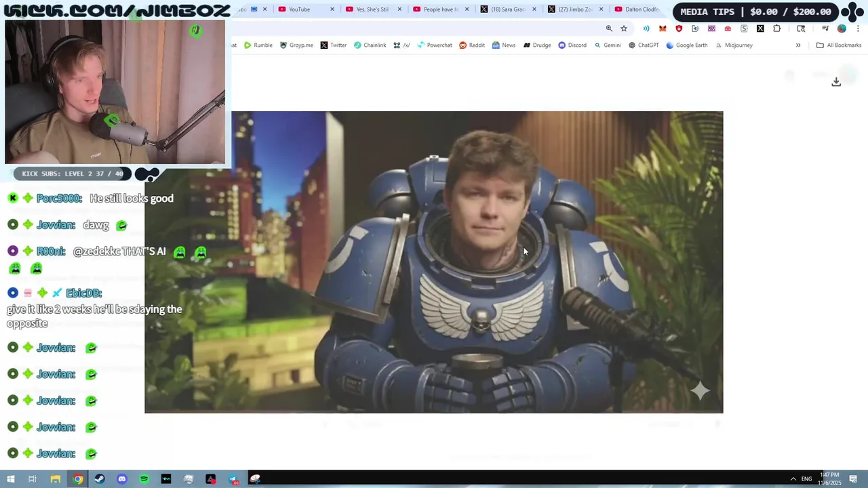Click the Kick Subs level progress bar

pyautogui.click(x=72, y=174)
